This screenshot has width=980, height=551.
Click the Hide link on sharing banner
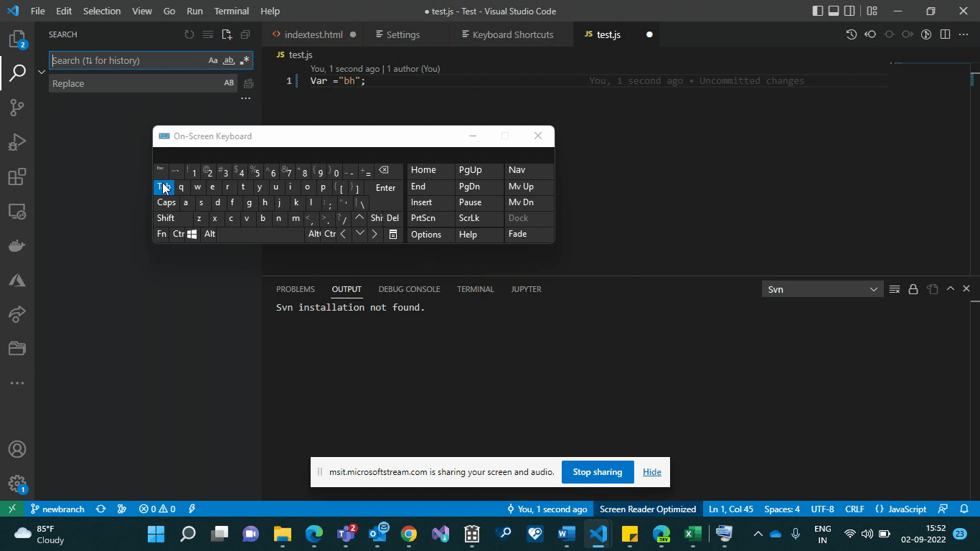(651, 471)
